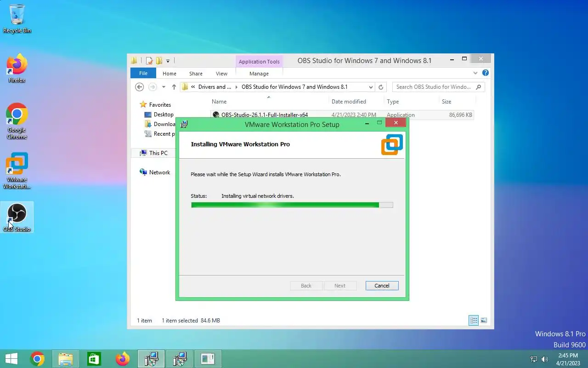The image size is (588, 368).
Task: Switch to the Home ribbon tab
Action: coord(169,74)
